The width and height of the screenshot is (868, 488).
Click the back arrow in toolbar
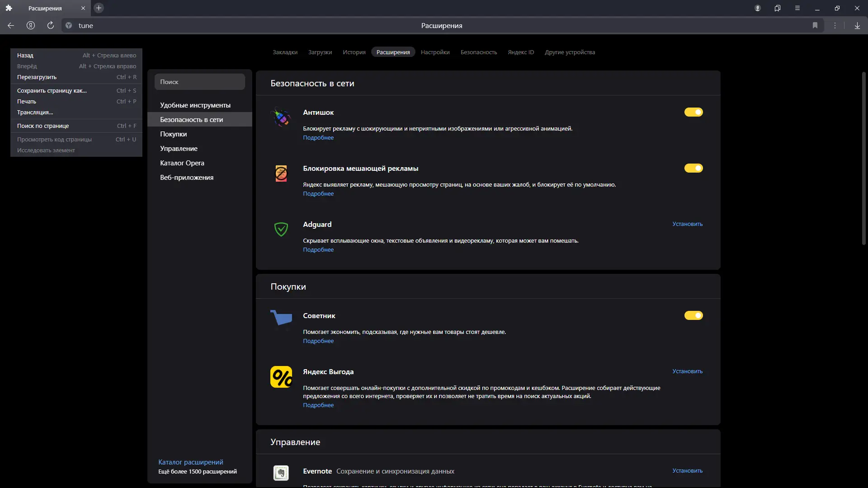click(x=11, y=26)
